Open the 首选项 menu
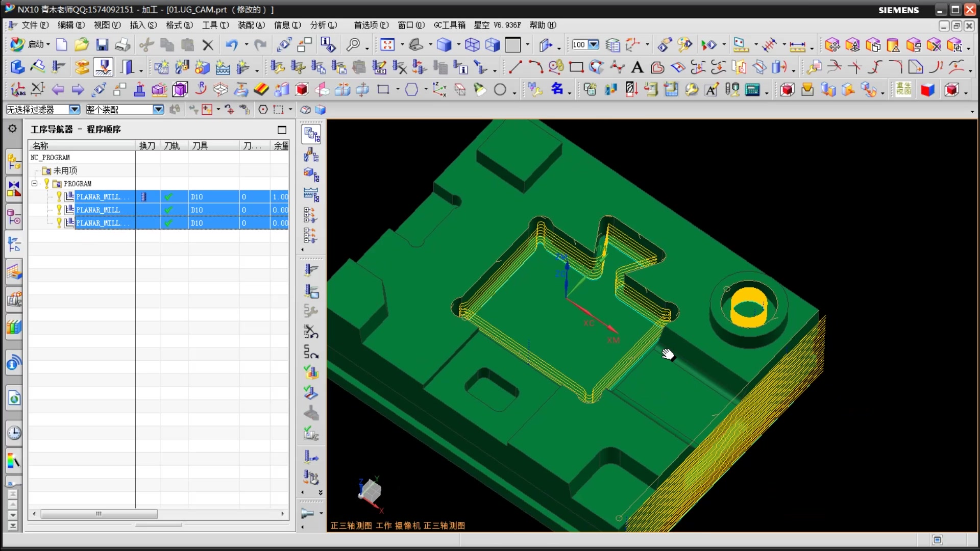980x551 pixels. [371, 25]
